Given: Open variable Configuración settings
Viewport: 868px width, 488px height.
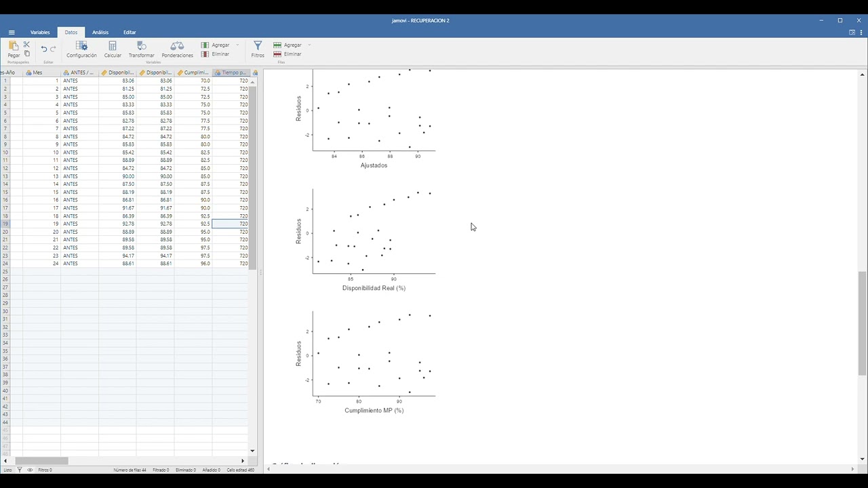Looking at the screenshot, I should pos(81,49).
